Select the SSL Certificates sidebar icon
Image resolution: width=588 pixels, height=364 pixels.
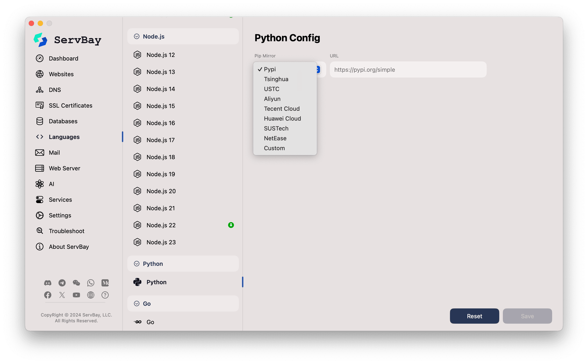[40, 105]
